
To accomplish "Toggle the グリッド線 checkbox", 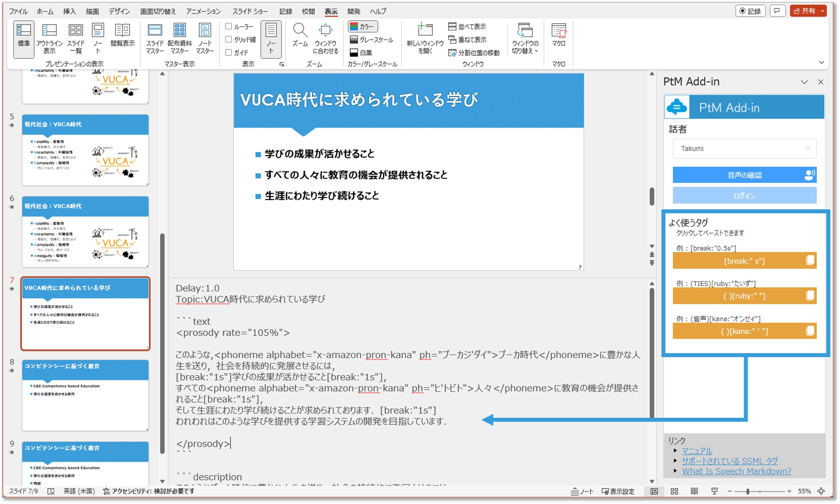I will pos(229,40).
